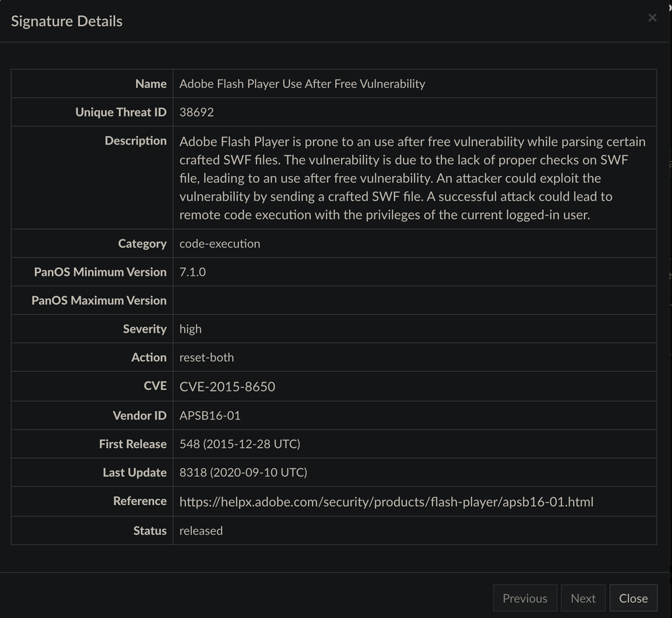
Task: Click the Signature Details dialog title
Action: pyautogui.click(x=67, y=21)
